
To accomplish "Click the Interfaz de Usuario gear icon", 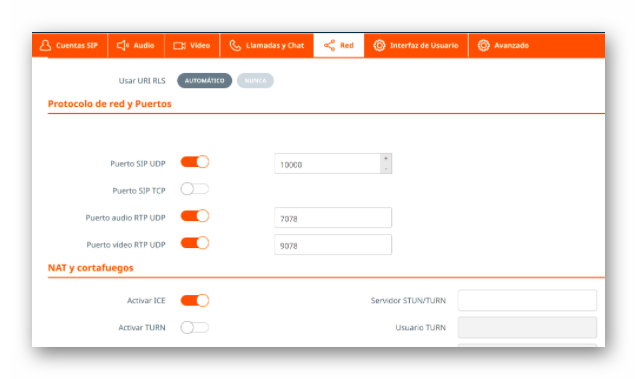I will (x=379, y=45).
